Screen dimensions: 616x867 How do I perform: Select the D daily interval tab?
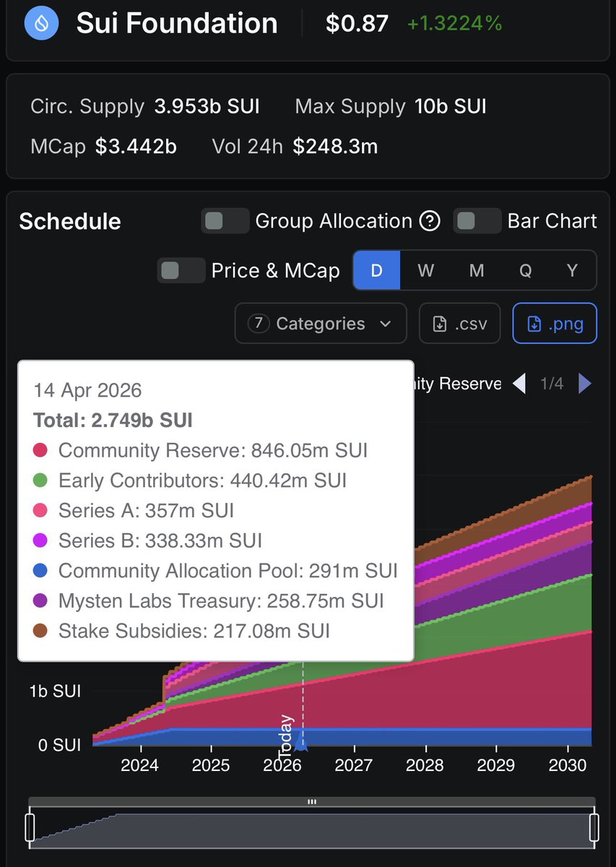(x=376, y=271)
